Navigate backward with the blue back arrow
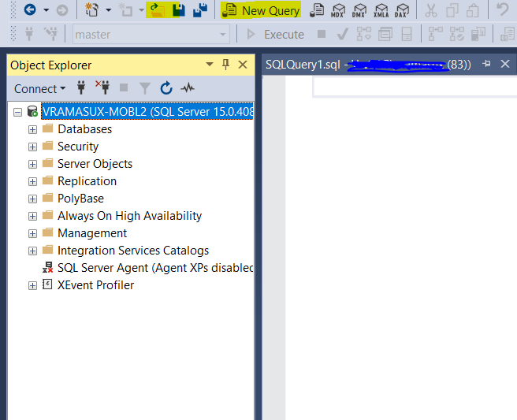Image resolution: width=517 pixels, height=420 pixels. (30, 10)
